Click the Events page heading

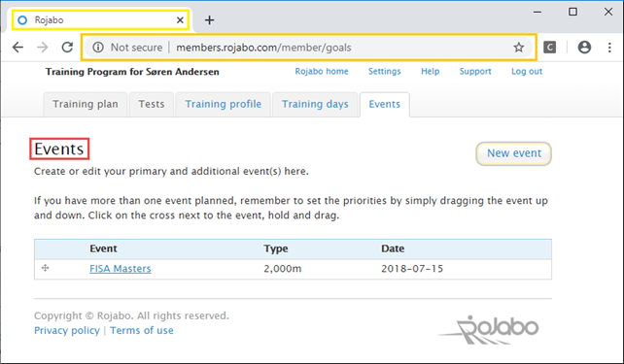pos(59,149)
